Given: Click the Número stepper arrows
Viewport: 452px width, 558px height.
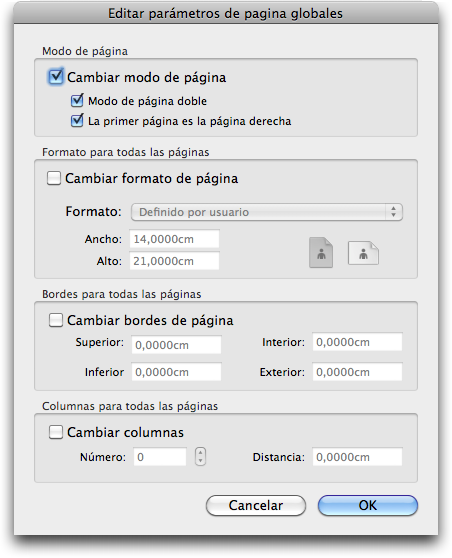Looking at the screenshot, I should tap(200, 456).
